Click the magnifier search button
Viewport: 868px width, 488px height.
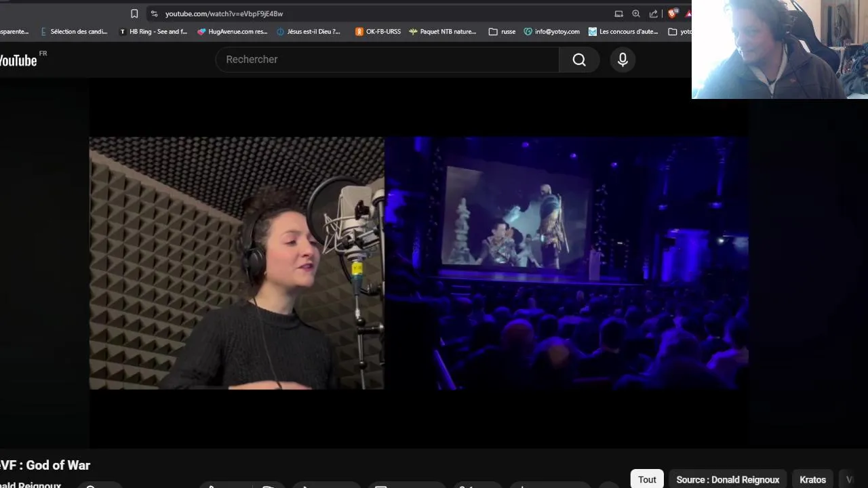click(579, 60)
